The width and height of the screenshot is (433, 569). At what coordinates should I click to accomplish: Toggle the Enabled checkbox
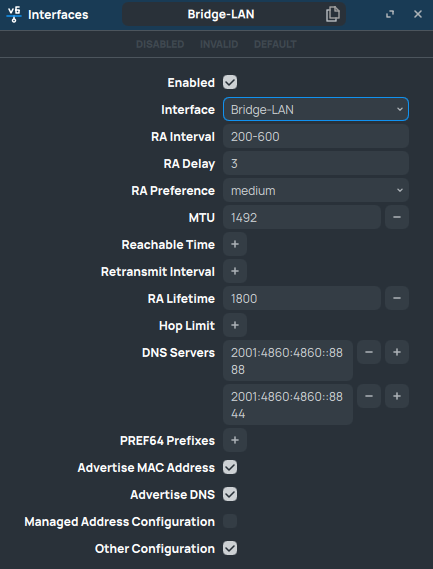[x=230, y=82]
